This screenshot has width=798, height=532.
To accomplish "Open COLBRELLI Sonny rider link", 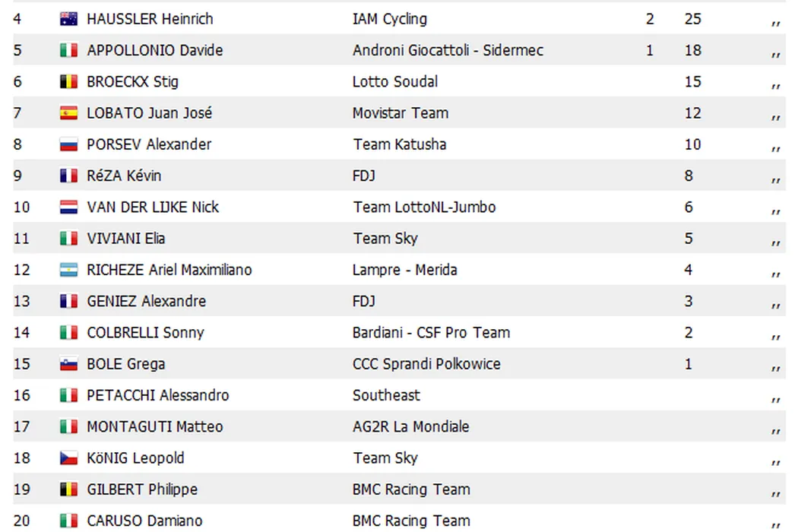I will (x=145, y=333).
